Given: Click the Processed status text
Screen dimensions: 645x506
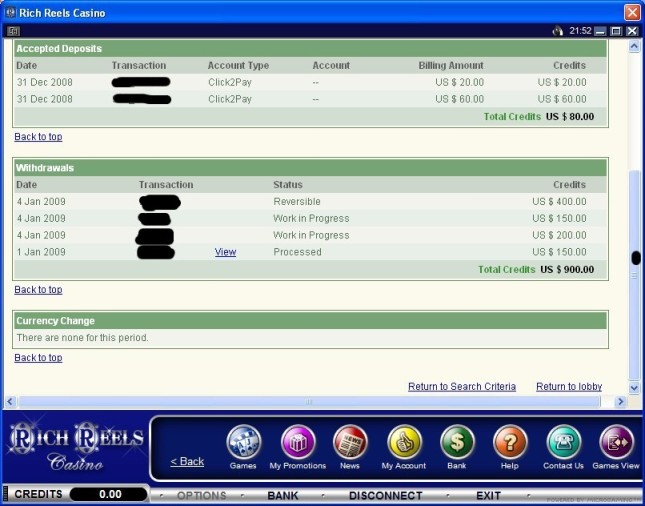Looking at the screenshot, I should click(x=297, y=252).
